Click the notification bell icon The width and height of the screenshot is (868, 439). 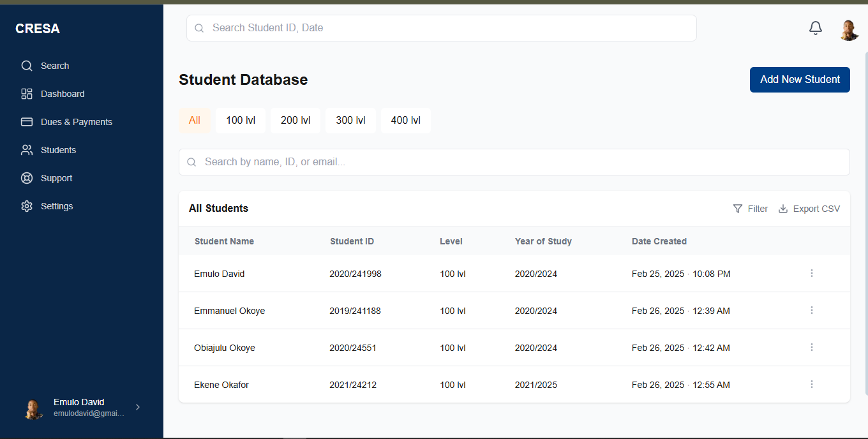point(815,28)
